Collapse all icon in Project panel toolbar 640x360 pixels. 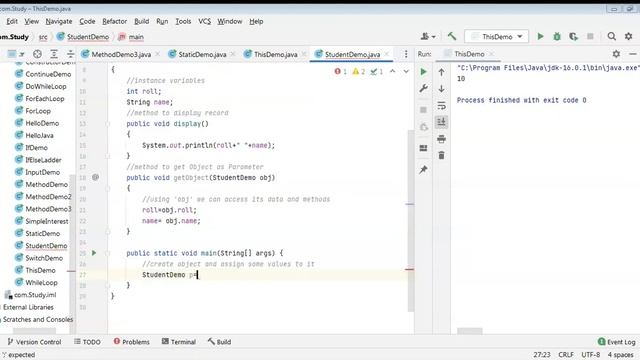(x=70, y=54)
